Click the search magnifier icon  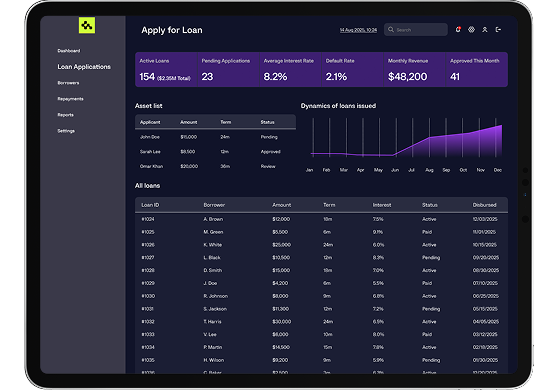click(391, 30)
